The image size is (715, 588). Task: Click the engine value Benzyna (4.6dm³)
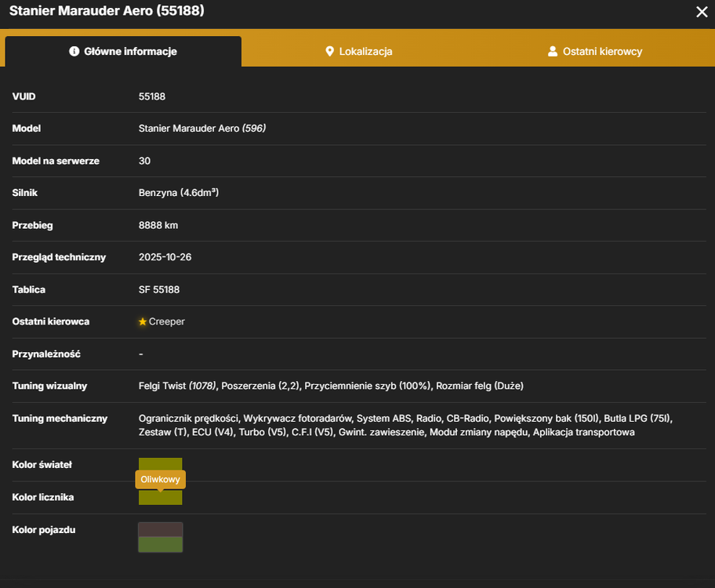pos(179,193)
